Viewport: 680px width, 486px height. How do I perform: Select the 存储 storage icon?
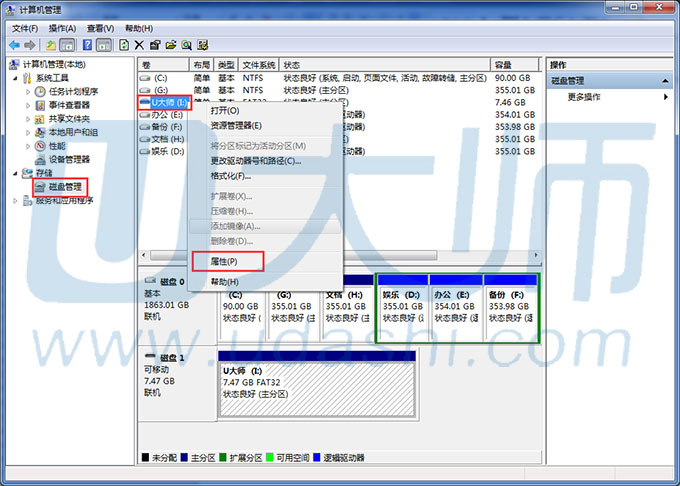[27, 173]
